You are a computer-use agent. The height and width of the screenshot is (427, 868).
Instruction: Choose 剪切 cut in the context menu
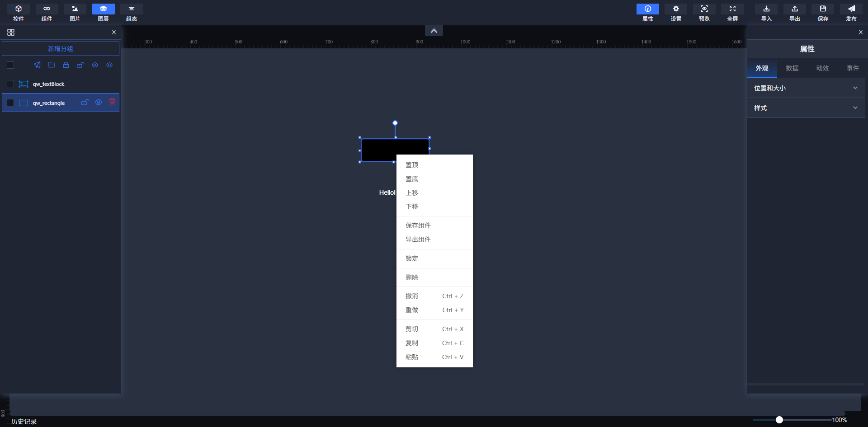[434, 329]
